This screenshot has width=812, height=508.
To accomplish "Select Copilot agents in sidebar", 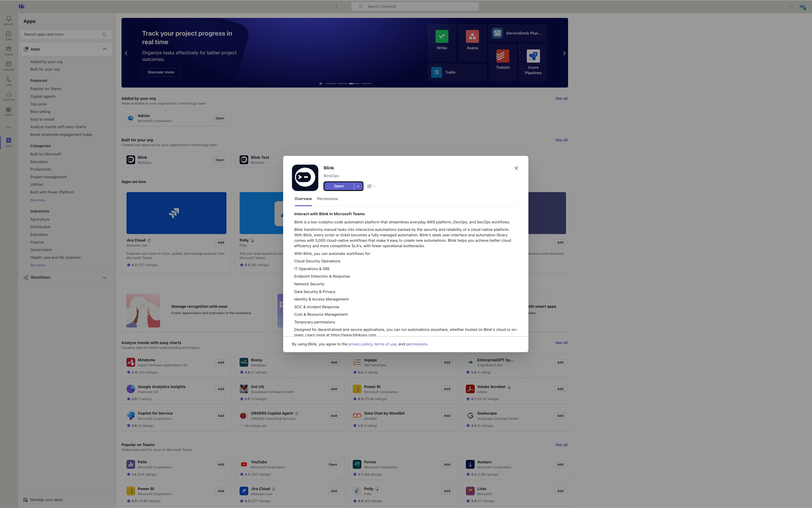I will tap(43, 96).
